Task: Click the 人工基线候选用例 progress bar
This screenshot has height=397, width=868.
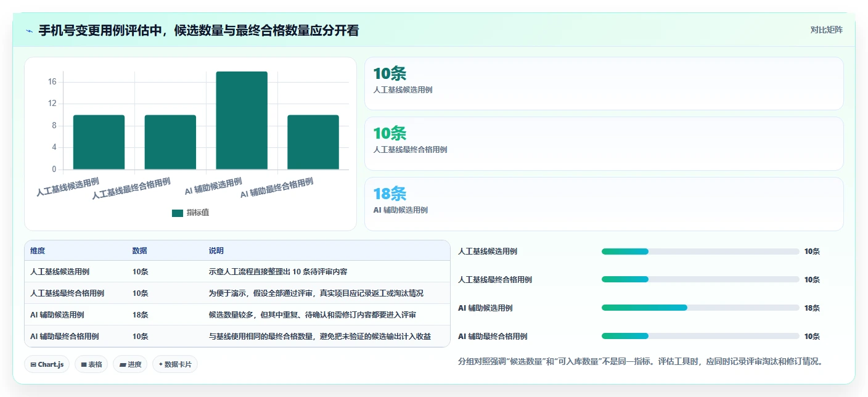Action: [700, 252]
